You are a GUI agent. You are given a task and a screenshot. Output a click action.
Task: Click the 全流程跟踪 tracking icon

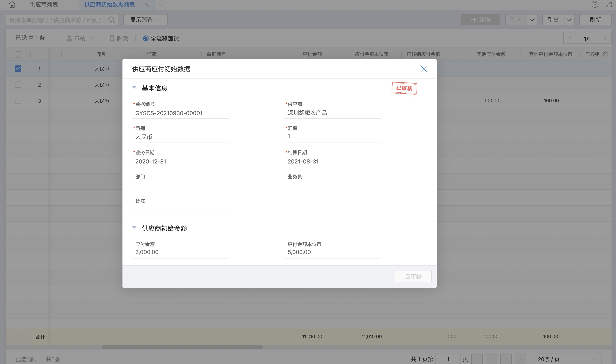tap(145, 38)
